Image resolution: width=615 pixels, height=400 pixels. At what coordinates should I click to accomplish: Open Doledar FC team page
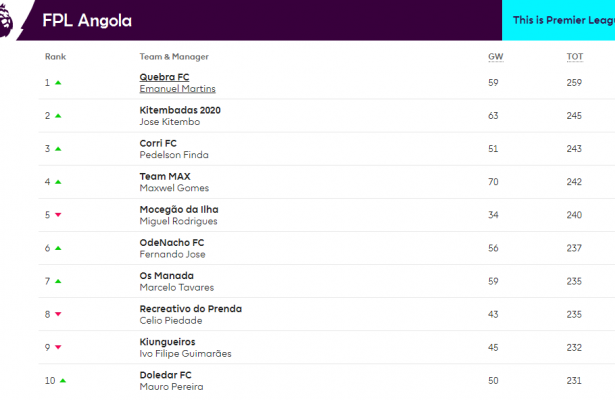(x=165, y=374)
